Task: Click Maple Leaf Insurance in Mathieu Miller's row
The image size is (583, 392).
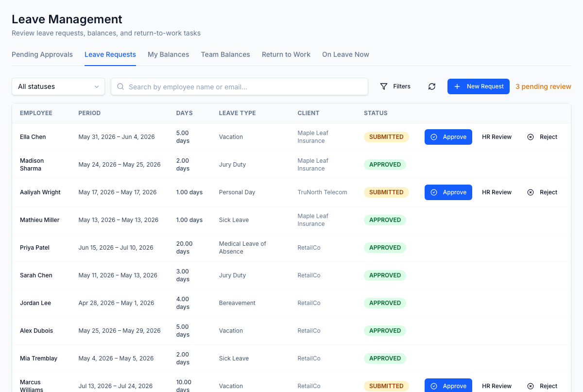Action: click(313, 220)
